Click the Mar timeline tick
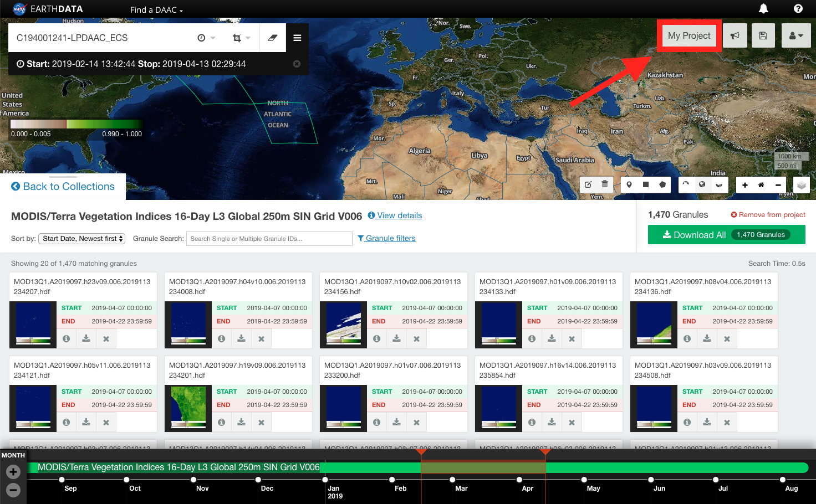 452,480
